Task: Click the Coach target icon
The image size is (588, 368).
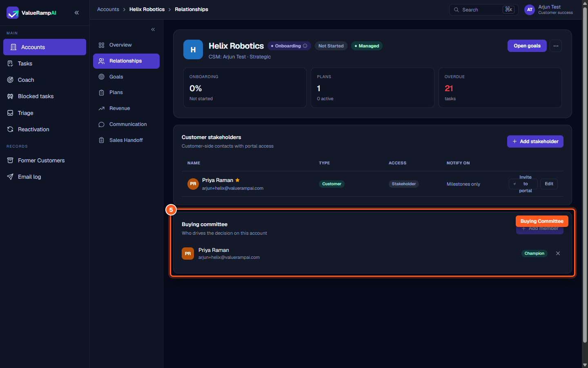Action: point(10,80)
